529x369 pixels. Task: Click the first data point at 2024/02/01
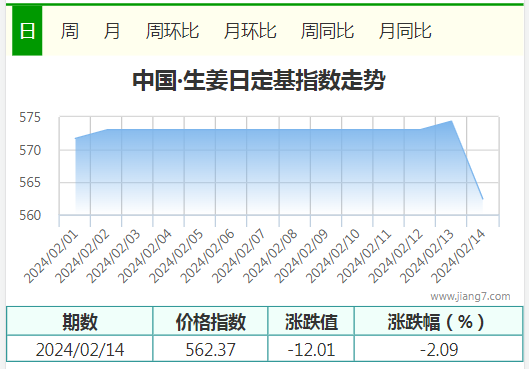pos(75,138)
